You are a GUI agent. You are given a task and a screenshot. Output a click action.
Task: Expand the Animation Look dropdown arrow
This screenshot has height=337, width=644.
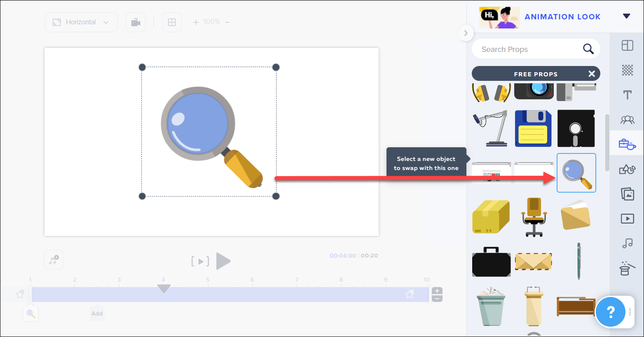click(x=626, y=16)
